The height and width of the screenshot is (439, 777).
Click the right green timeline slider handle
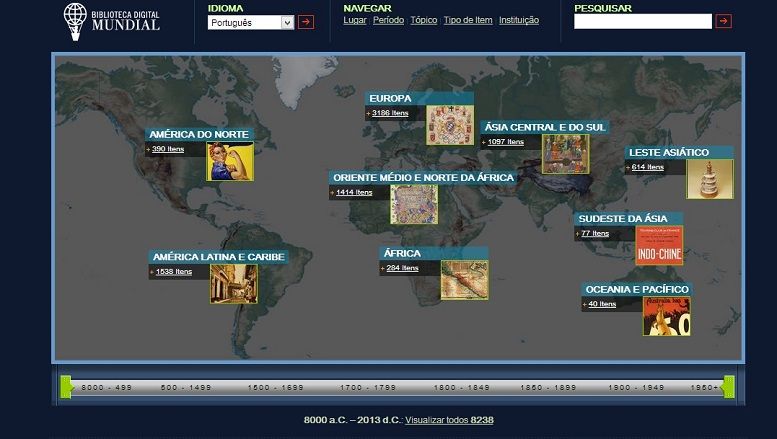729,387
